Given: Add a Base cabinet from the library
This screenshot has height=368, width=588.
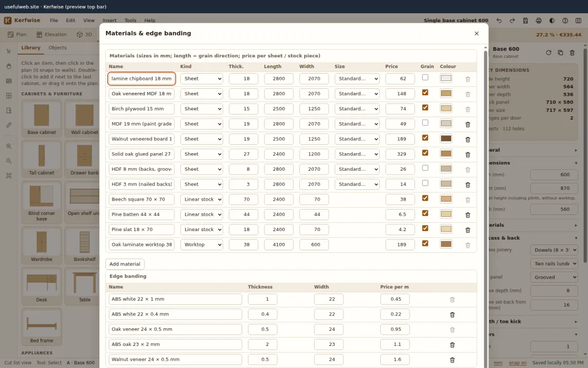Looking at the screenshot, I should [x=42, y=118].
